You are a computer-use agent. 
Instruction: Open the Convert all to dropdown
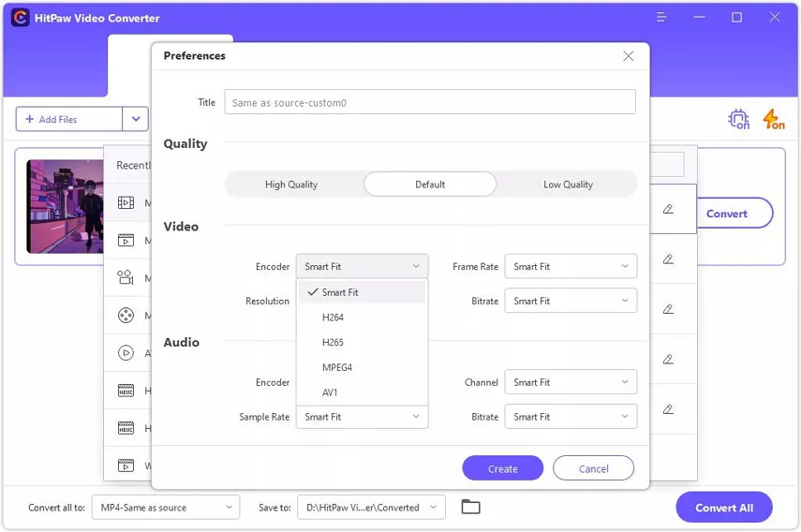(x=166, y=508)
